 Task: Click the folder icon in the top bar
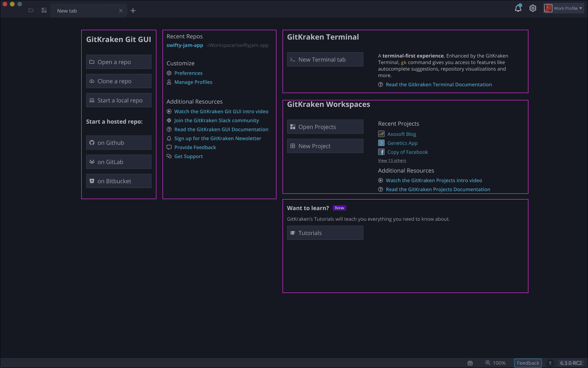click(x=31, y=11)
